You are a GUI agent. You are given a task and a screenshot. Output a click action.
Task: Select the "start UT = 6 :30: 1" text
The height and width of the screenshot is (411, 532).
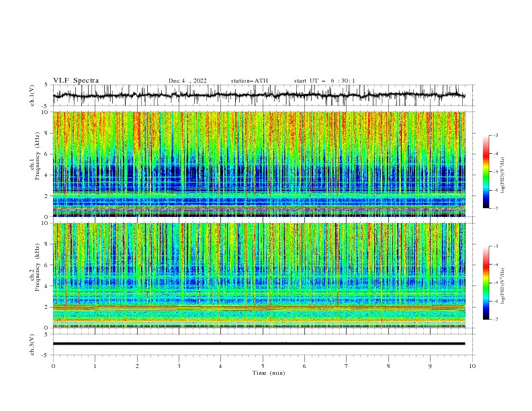324,81
